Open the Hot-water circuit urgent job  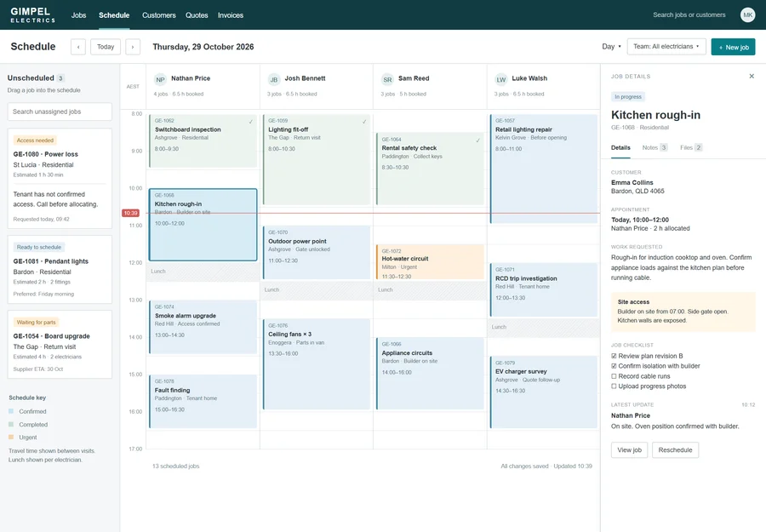click(430, 262)
